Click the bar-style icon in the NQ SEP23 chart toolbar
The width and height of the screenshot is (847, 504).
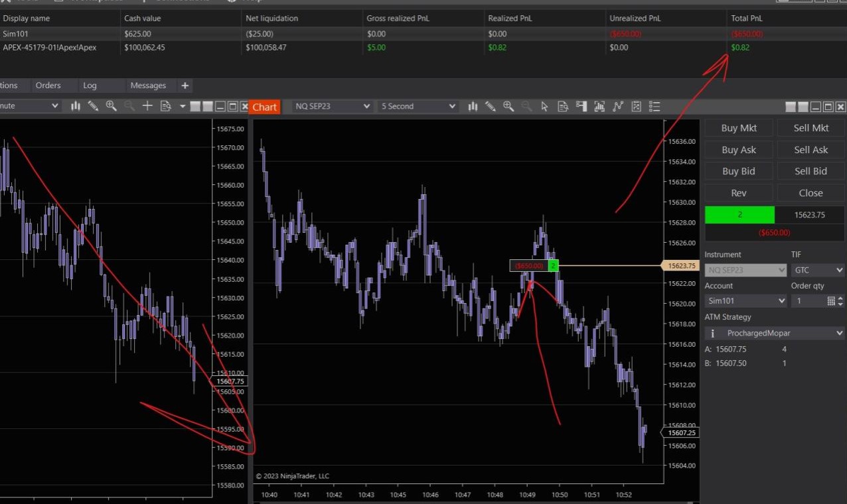(x=473, y=106)
